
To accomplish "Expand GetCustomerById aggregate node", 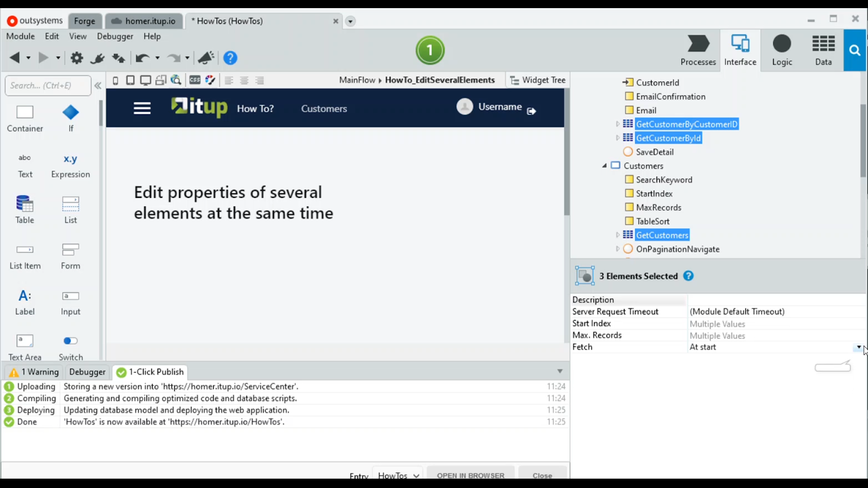I will pos(617,138).
